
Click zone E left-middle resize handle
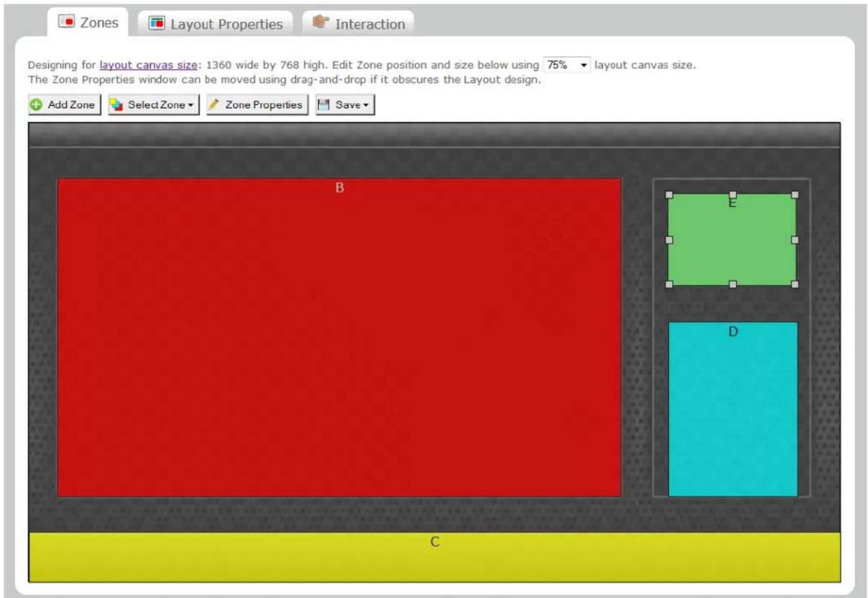(669, 240)
